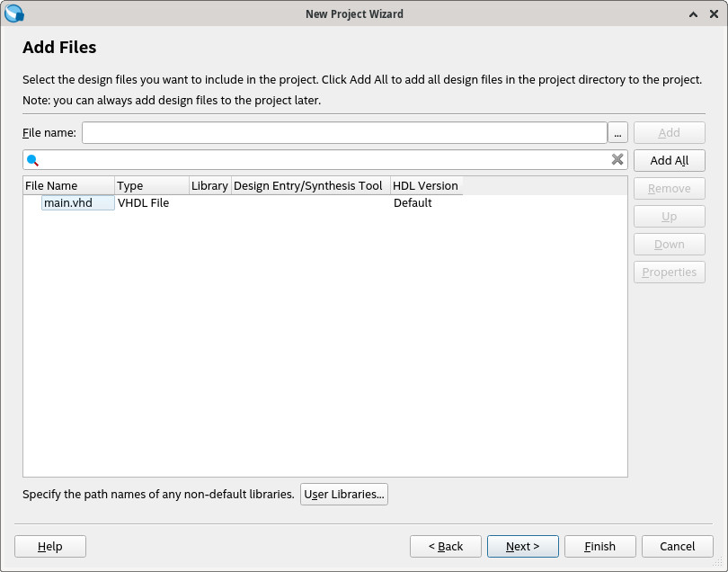The width and height of the screenshot is (728, 572).
Task: Go to the Next wizard page
Action: [x=523, y=546]
